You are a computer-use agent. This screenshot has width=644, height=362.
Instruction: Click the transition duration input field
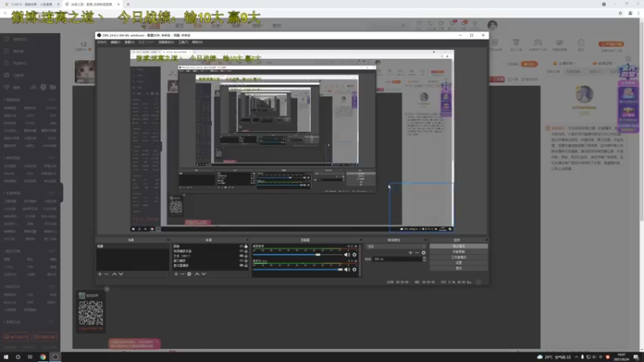(397, 259)
